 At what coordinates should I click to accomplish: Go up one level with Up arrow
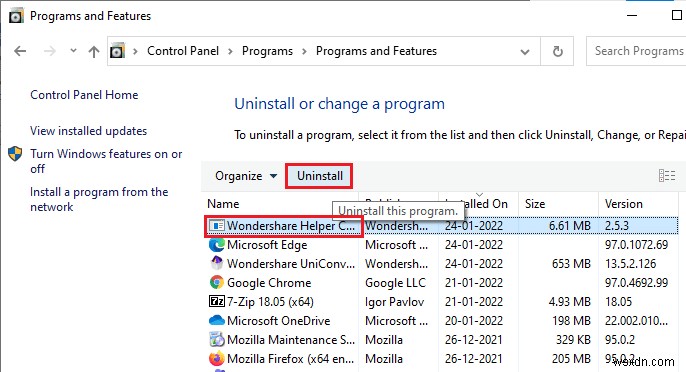[94, 51]
